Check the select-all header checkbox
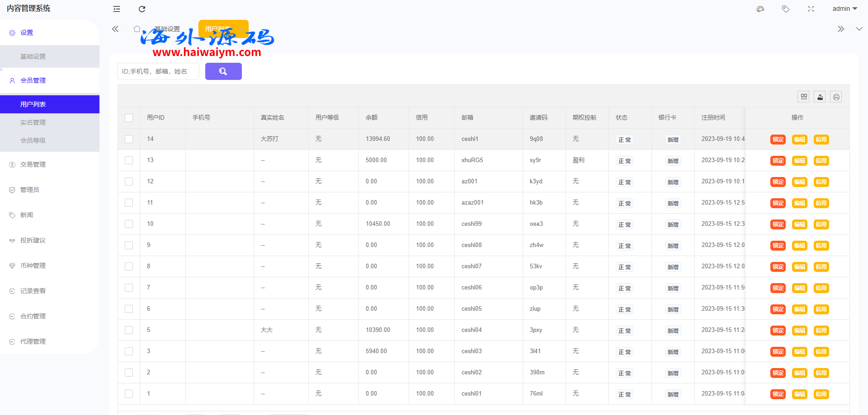868x415 pixels. tap(129, 118)
